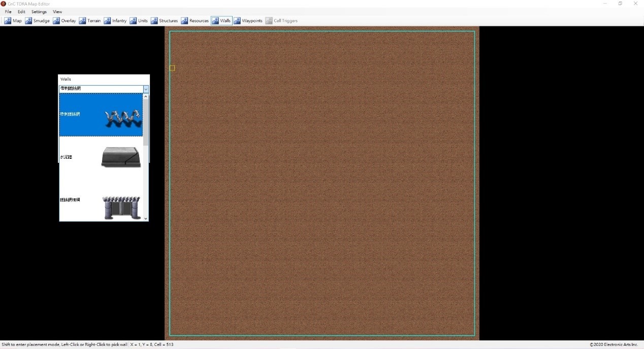Switch to the Smudge tool
The width and height of the screenshot is (644, 349).
tap(37, 21)
